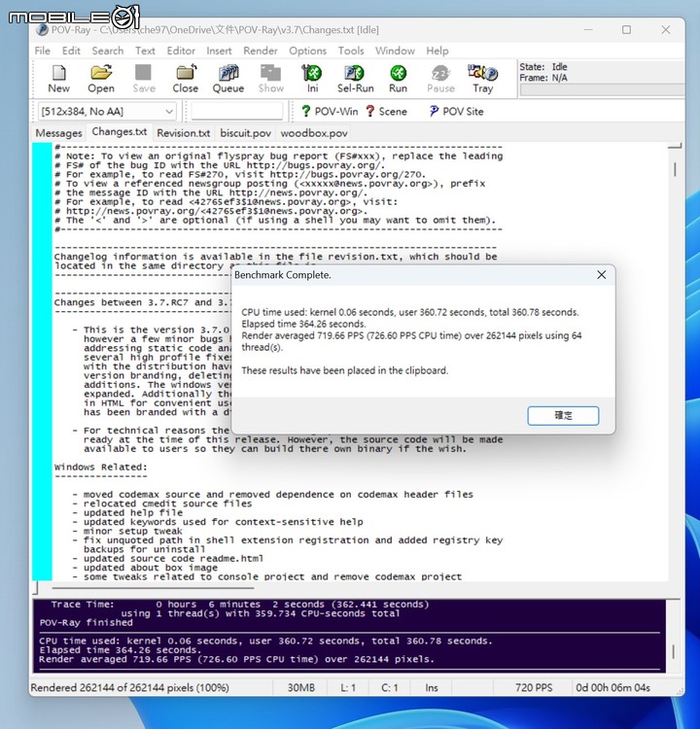Click the editor vertical scrollbar thumb
Viewport: 700px width, 729px height.
[675, 169]
